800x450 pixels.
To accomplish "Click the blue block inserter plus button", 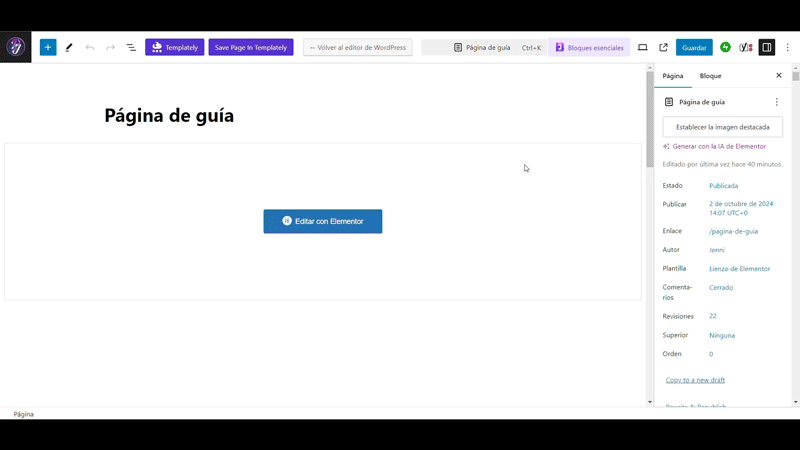I will pos(48,47).
